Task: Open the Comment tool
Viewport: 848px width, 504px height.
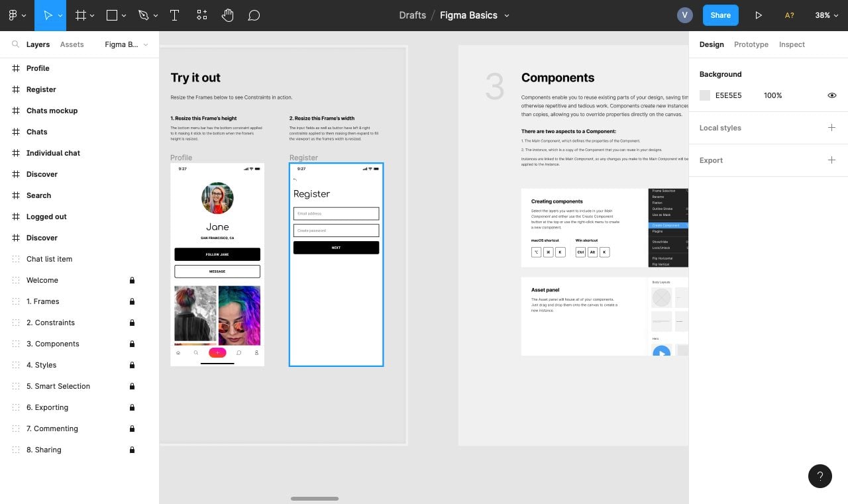Action: pyautogui.click(x=254, y=15)
